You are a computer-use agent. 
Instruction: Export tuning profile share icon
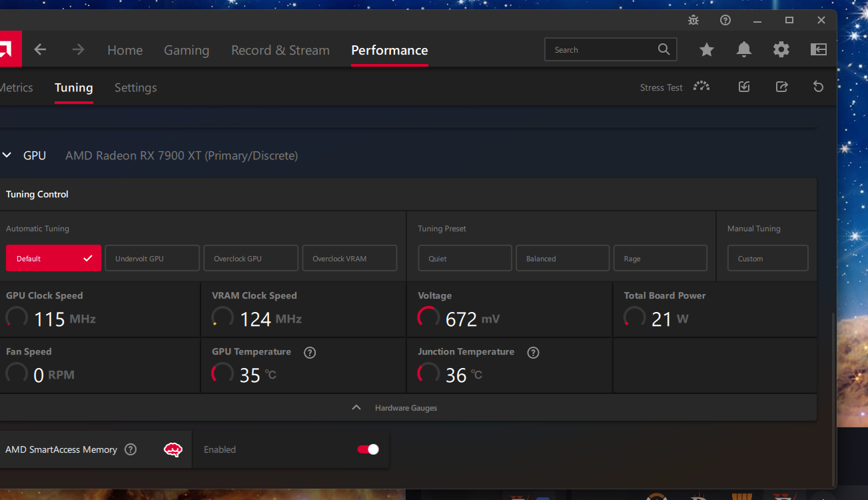782,87
